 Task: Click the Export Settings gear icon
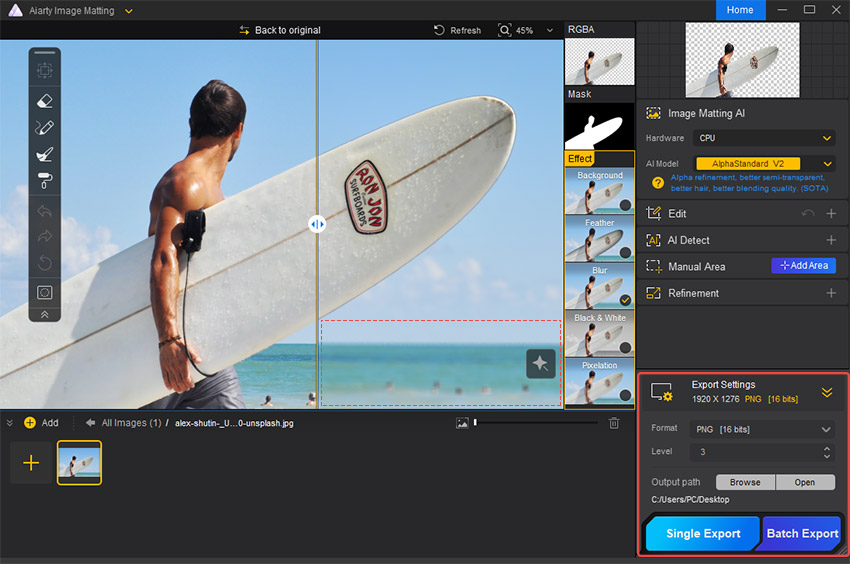click(661, 392)
